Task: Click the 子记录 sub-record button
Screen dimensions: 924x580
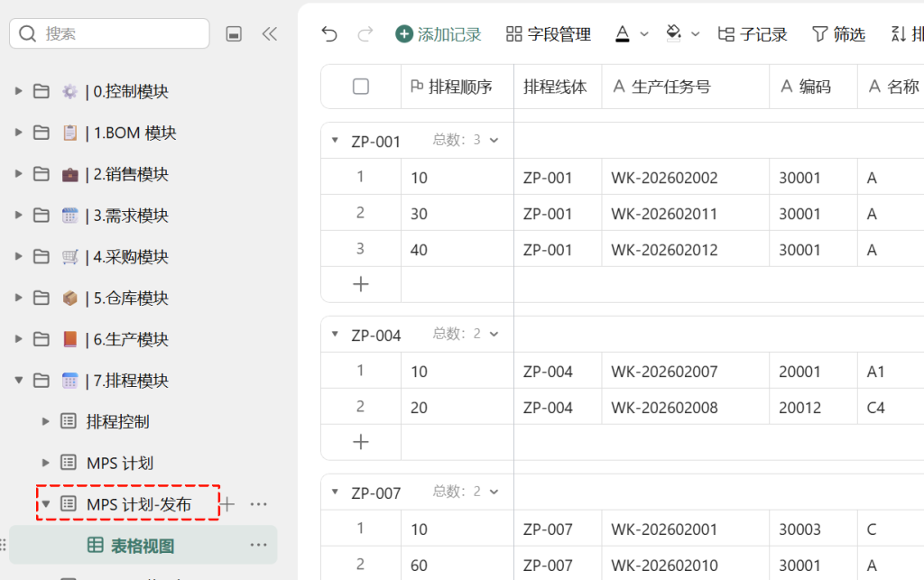Action: (x=753, y=34)
